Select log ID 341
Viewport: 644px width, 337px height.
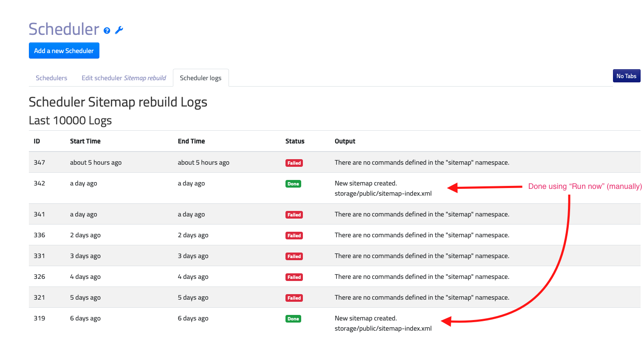(40, 214)
